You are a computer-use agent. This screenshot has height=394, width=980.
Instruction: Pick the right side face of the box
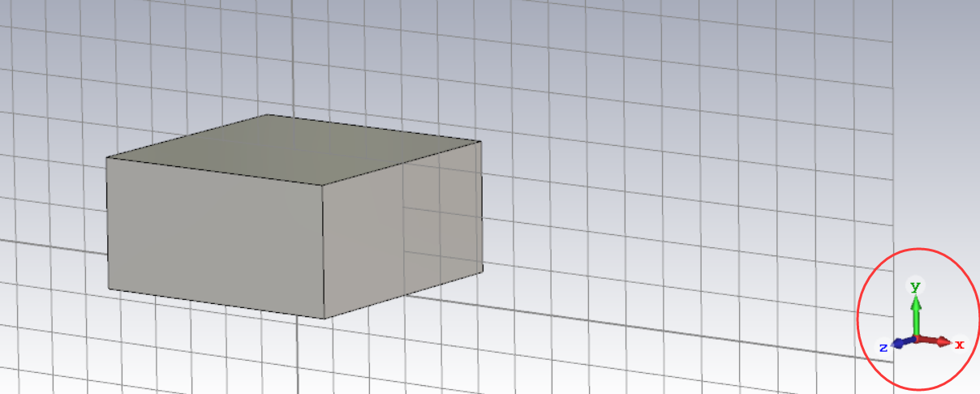pyautogui.click(x=402, y=230)
